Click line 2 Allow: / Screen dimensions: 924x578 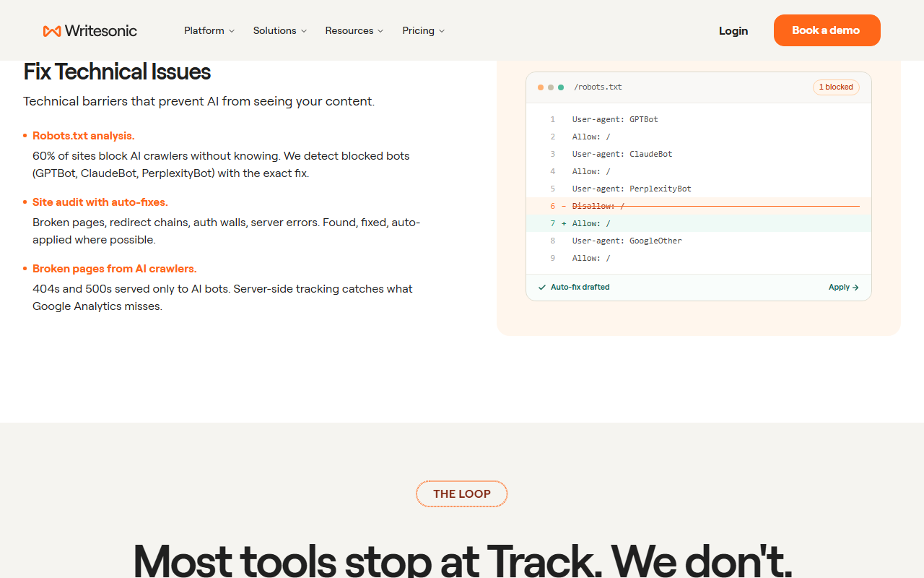(x=591, y=137)
